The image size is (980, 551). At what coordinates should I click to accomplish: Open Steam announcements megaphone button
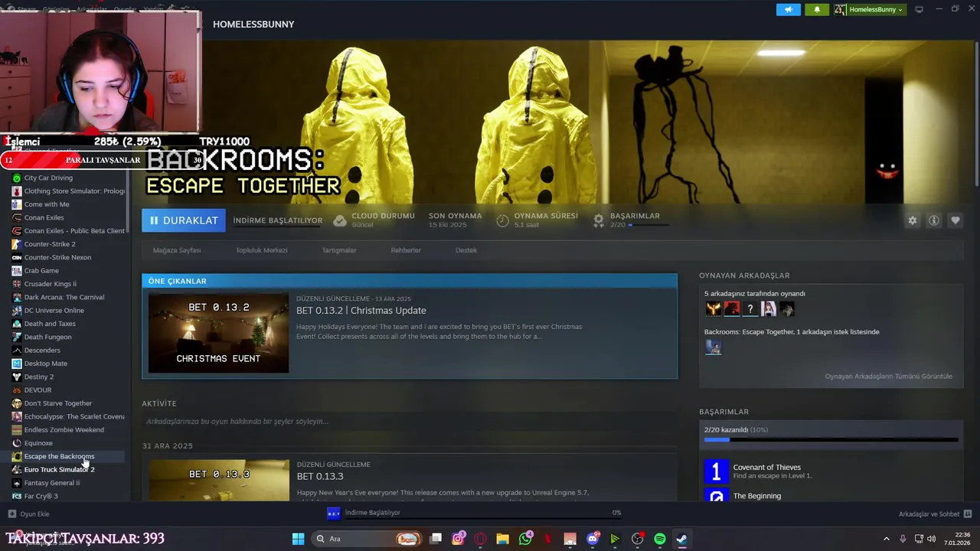click(x=788, y=9)
